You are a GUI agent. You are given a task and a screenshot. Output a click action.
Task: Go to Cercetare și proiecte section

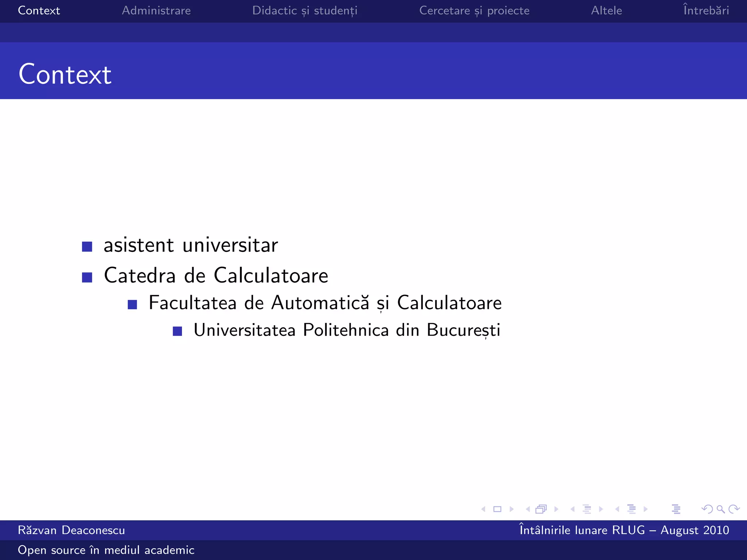(x=474, y=11)
